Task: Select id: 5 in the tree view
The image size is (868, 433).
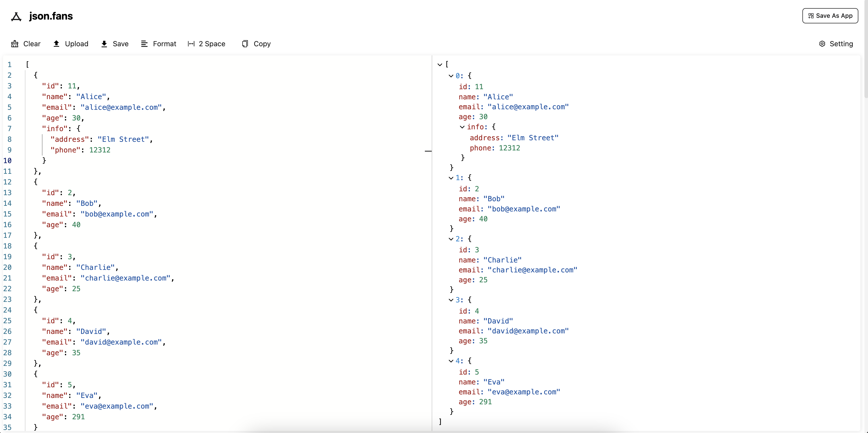Action: 469,372
